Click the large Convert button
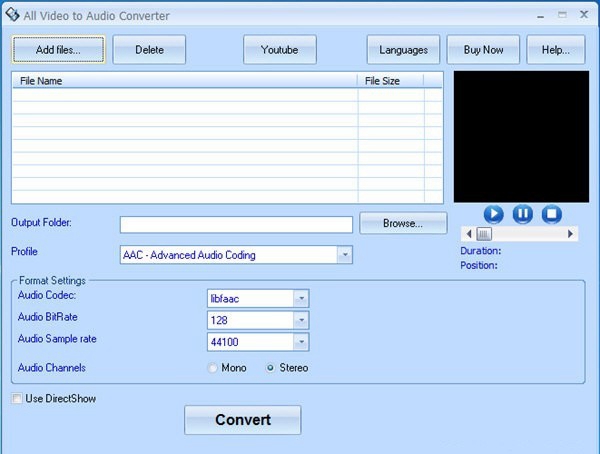 coord(243,420)
